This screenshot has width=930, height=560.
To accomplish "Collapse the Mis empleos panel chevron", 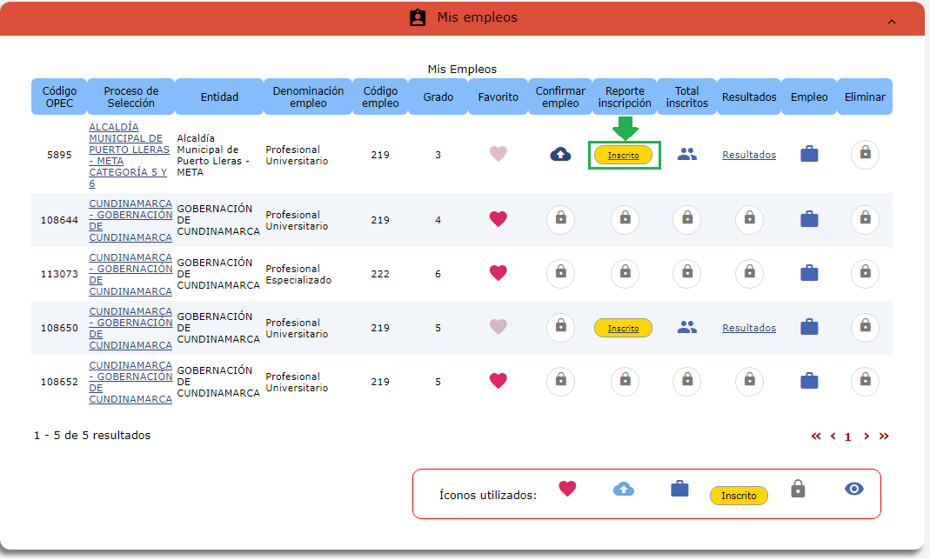I will pos(891,20).
